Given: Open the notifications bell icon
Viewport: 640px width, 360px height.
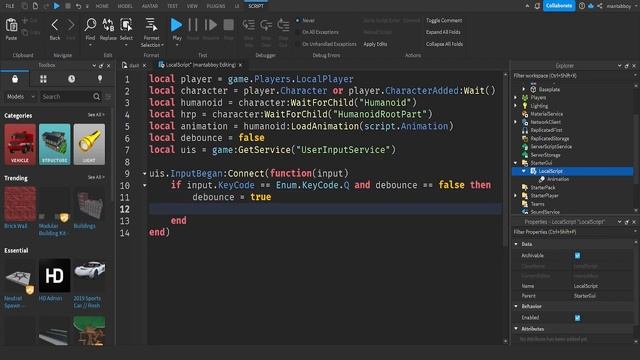Looking at the screenshot, I should 537,6.
